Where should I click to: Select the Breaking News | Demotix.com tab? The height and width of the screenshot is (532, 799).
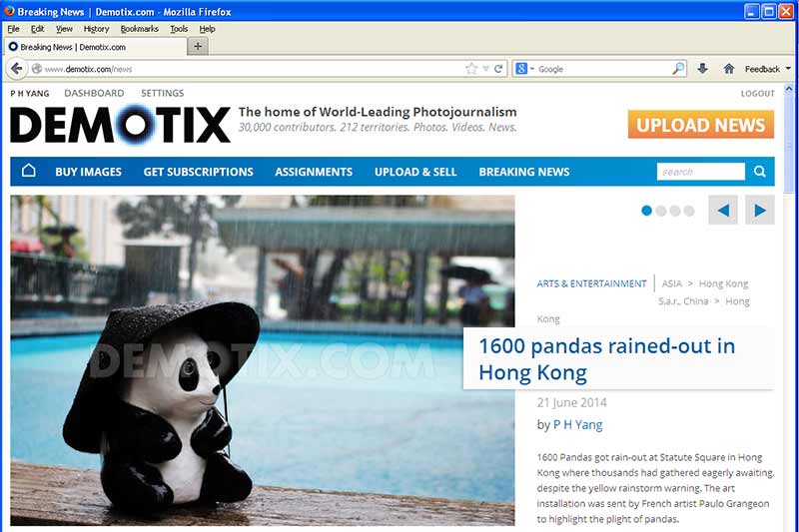(x=96, y=47)
